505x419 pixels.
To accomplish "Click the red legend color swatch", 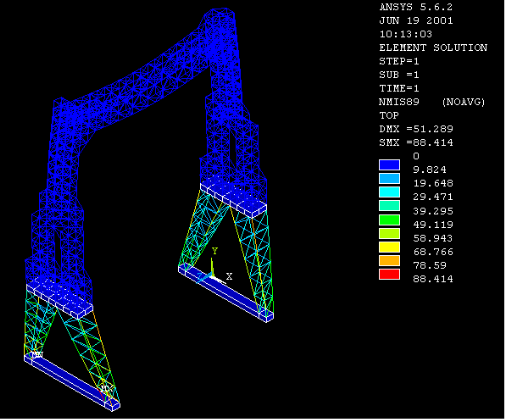I will 389,275.
